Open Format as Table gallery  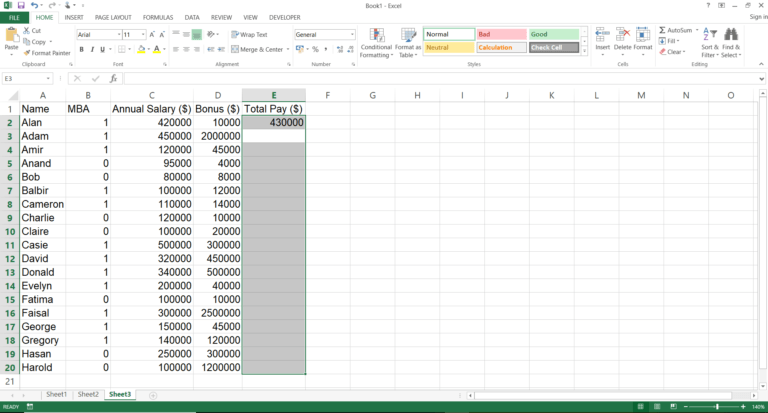coord(408,43)
